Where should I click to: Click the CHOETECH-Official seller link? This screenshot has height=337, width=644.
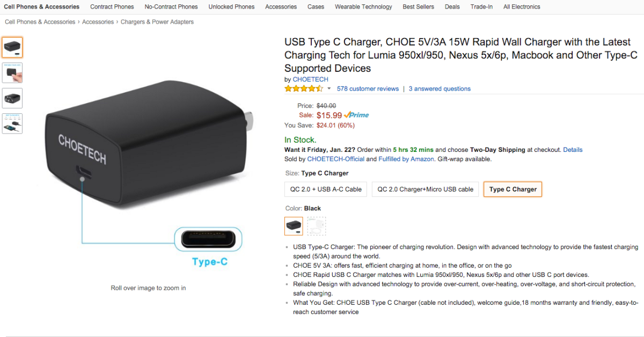coord(335,159)
